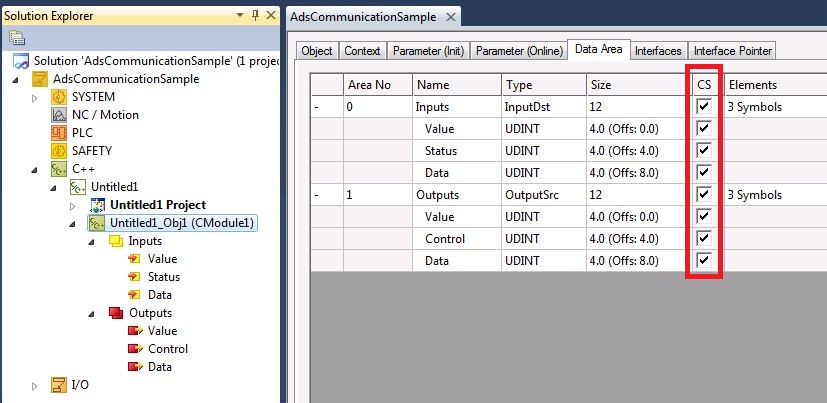Switch to the Object tab

[x=316, y=51]
